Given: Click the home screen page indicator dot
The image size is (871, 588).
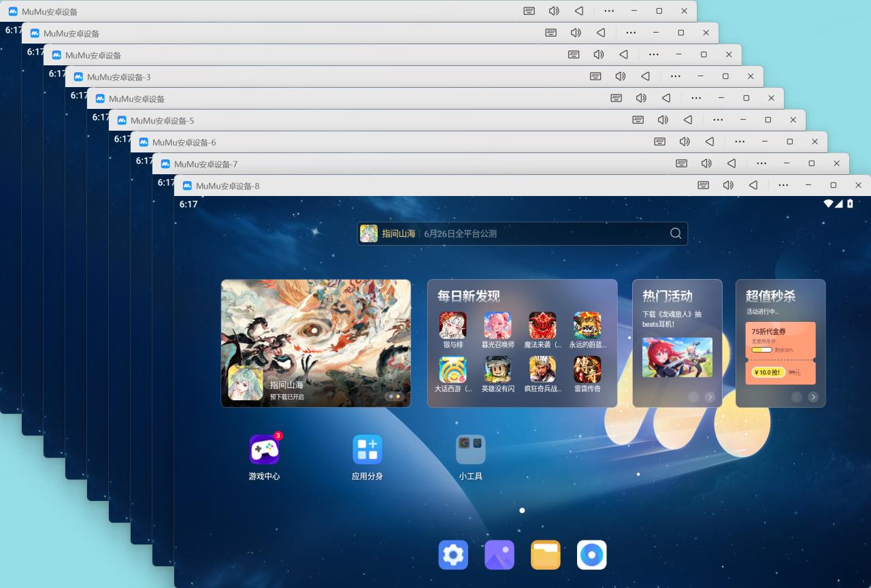Looking at the screenshot, I should [522, 510].
